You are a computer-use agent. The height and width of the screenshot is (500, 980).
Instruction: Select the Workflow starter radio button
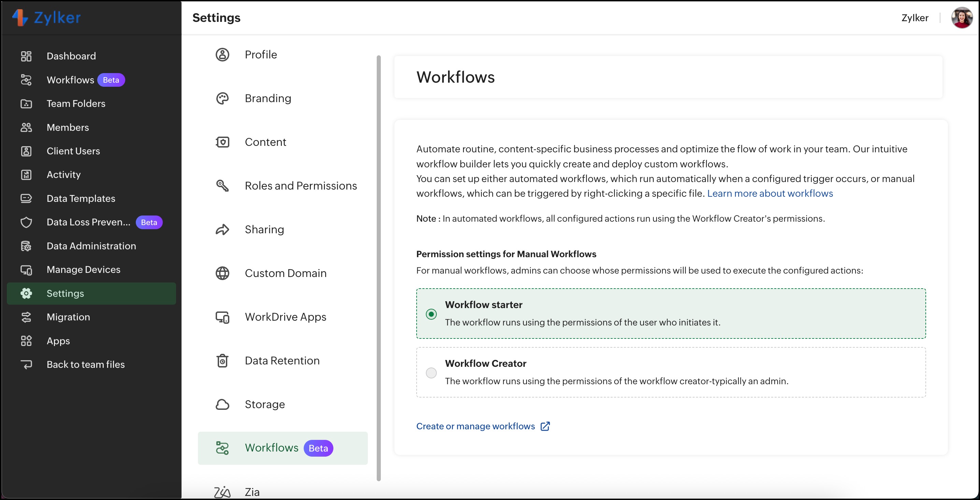(431, 314)
